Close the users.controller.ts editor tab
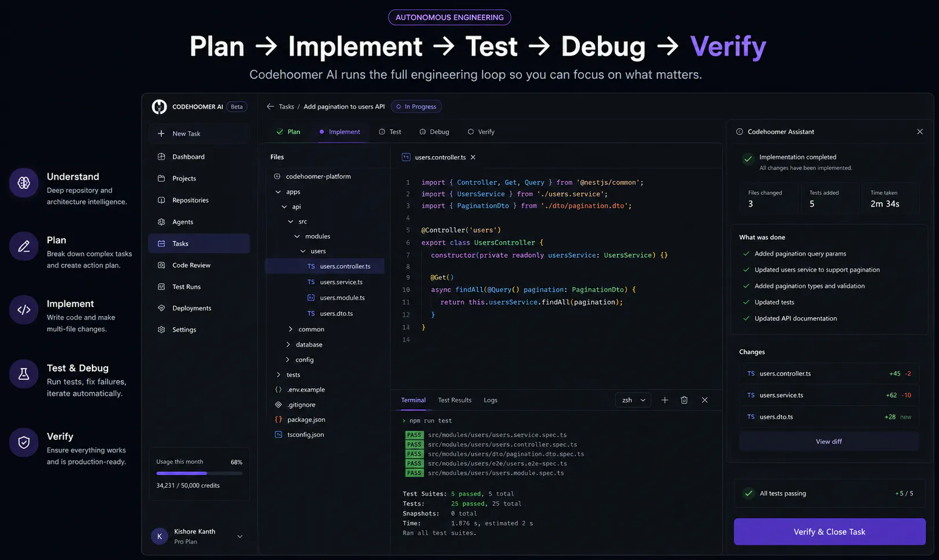 pos(473,157)
